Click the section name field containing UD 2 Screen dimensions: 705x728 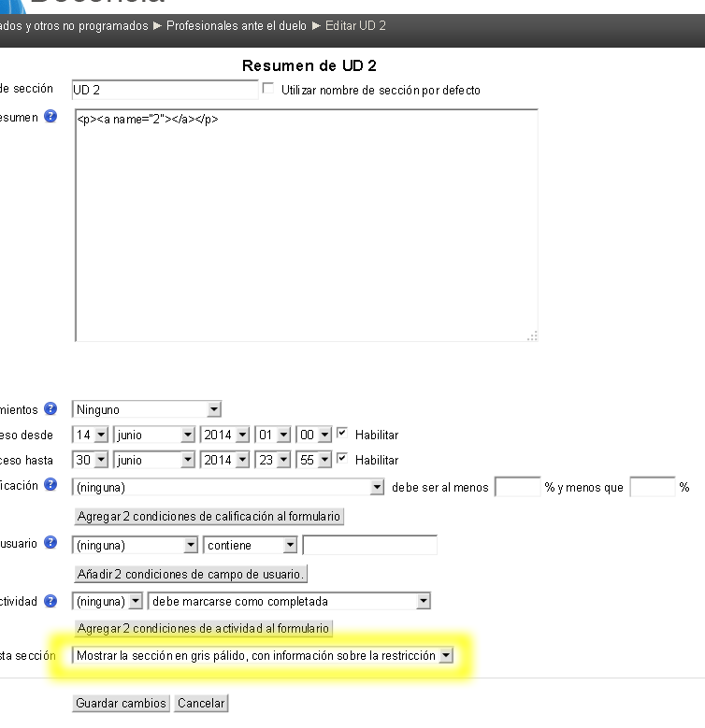pos(165,90)
